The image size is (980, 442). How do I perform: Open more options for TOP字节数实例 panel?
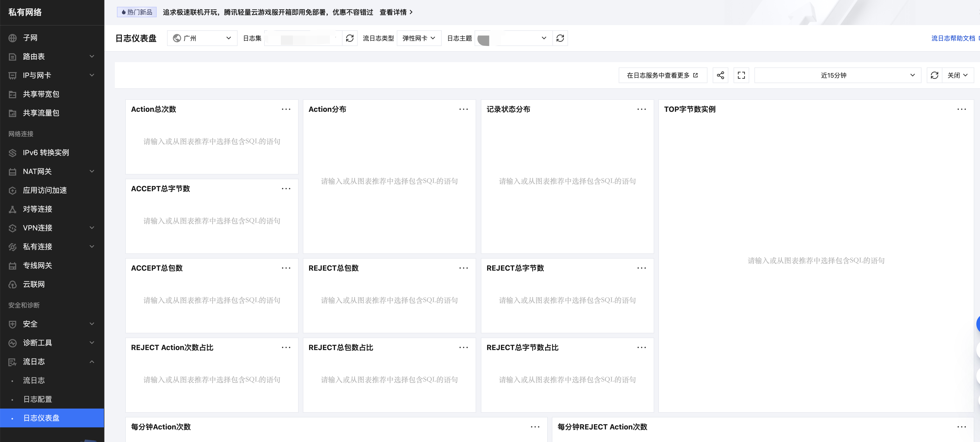coord(961,109)
